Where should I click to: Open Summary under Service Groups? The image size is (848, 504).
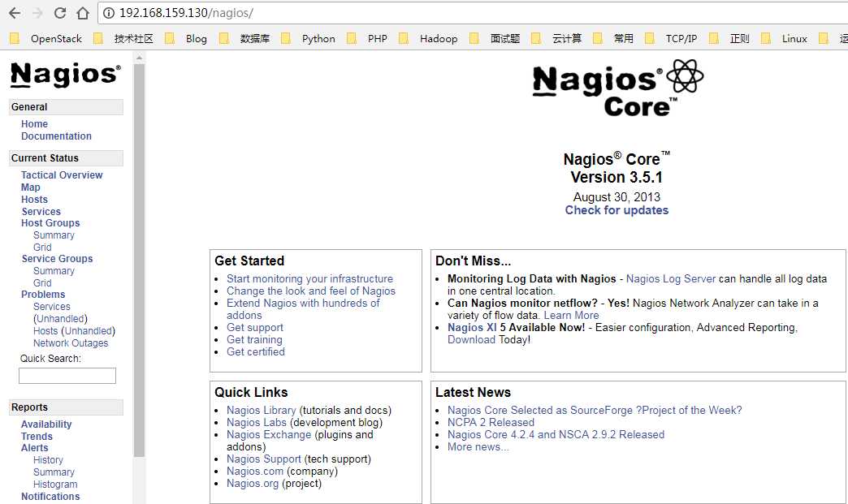pos(54,270)
